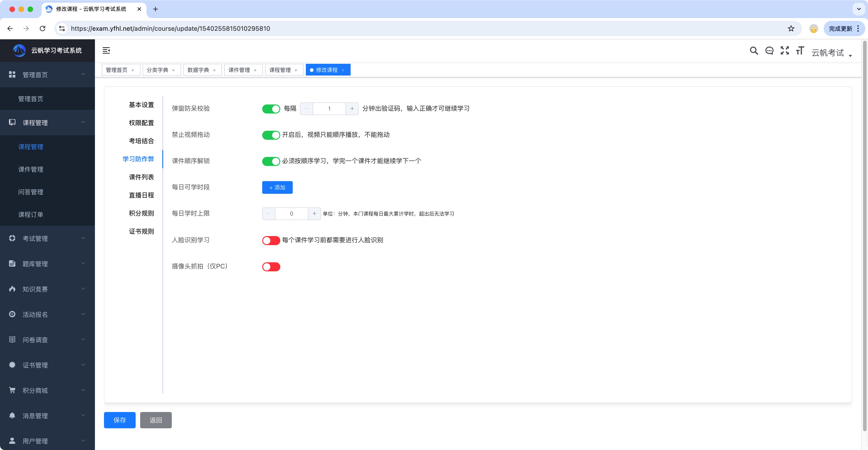Open the browser profile avatar
Screen dimensions: 868x450
pos(814,29)
